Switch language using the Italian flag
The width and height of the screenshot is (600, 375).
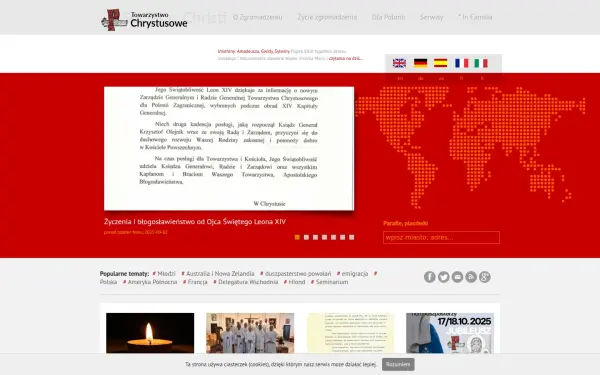(x=481, y=63)
